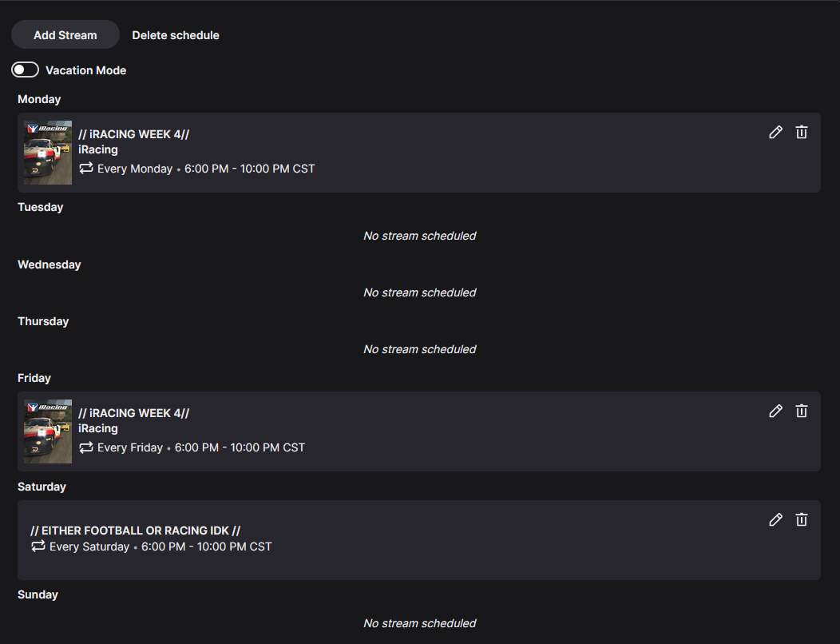This screenshot has height=644, width=840.
Task: Click the iRacing category label under Friday
Action: (98, 428)
